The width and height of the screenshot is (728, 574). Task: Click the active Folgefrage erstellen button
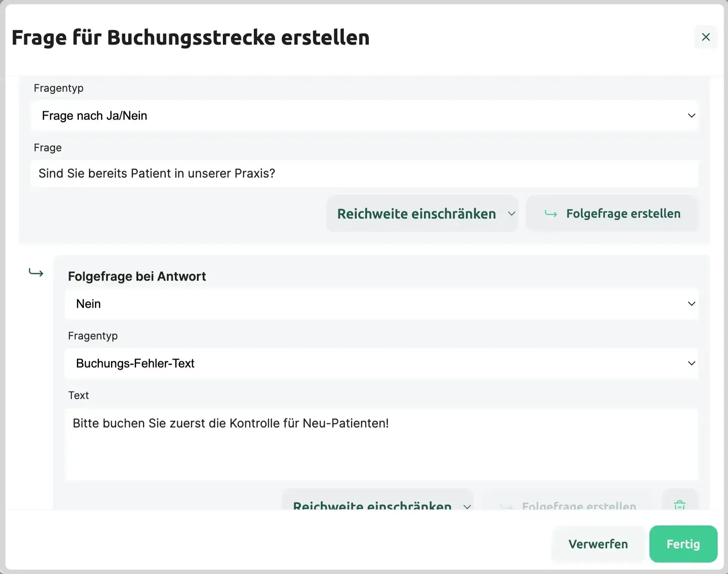pos(612,214)
